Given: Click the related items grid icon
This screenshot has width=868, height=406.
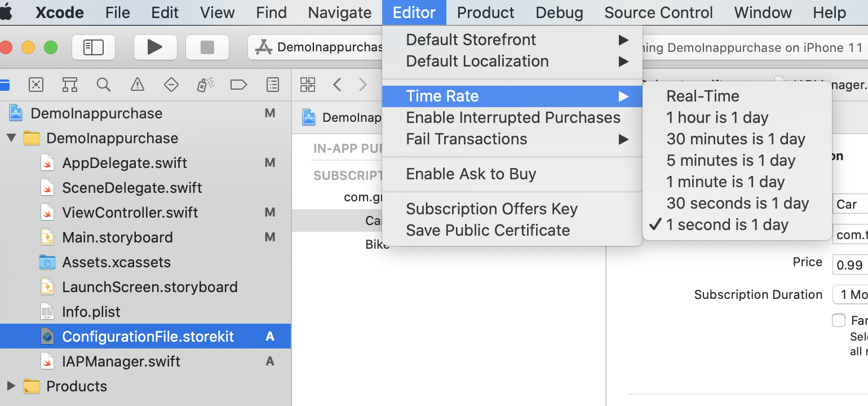Looking at the screenshot, I should point(308,85).
